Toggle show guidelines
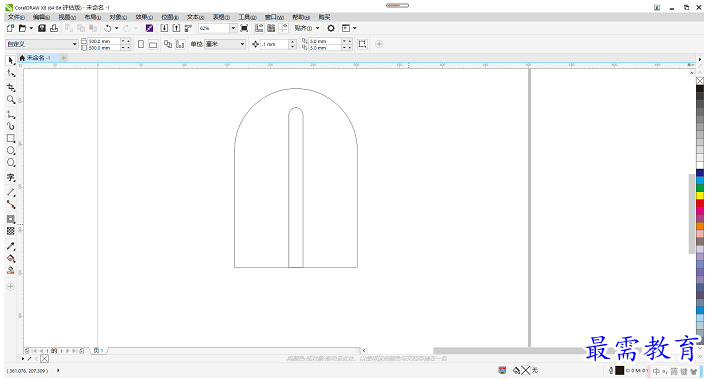707x380 pixels. tap(283, 28)
